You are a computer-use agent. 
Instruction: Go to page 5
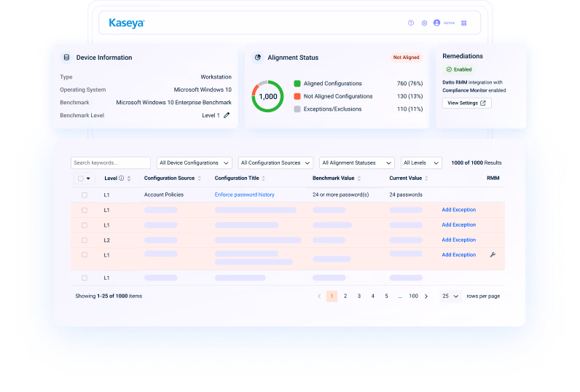coord(386,297)
